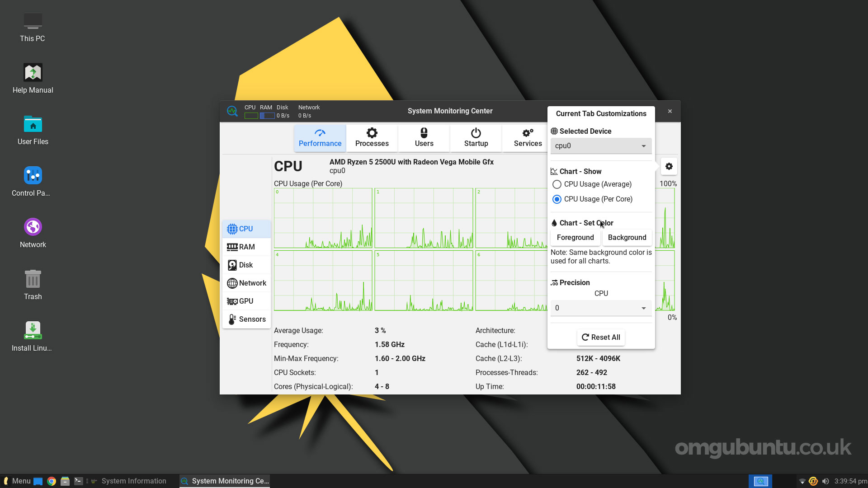Screen dimensions: 868x488
Task: Switch to the Performance tab
Action: pyautogui.click(x=320, y=138)
